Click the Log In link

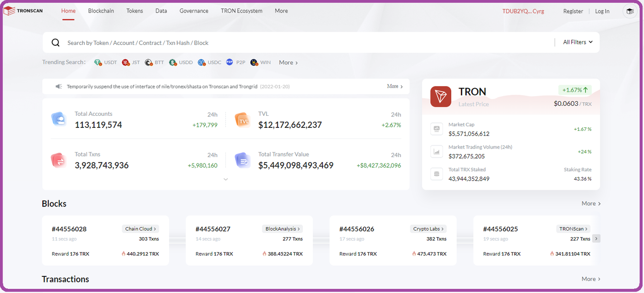[x=602, y=11]
